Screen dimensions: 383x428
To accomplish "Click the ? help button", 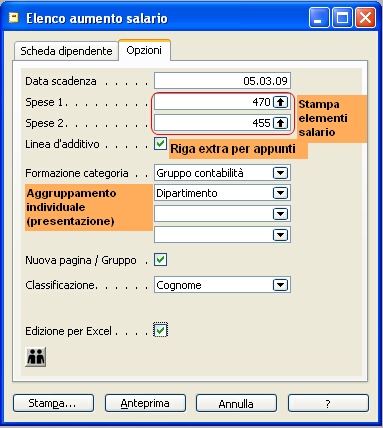I will pos(328,403).
